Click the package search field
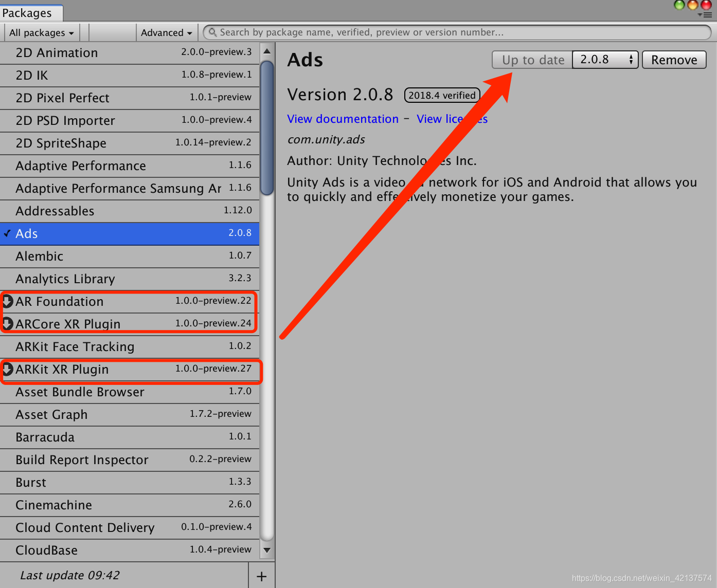The width and height of the screenshot is (717, 588). [x=457, y=32]
